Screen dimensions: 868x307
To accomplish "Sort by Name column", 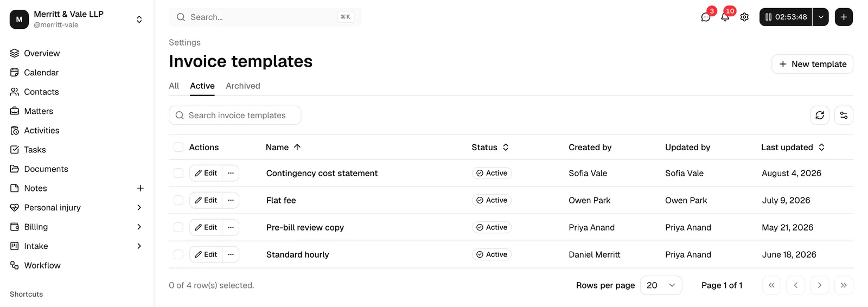I will [x=283, y=147].
